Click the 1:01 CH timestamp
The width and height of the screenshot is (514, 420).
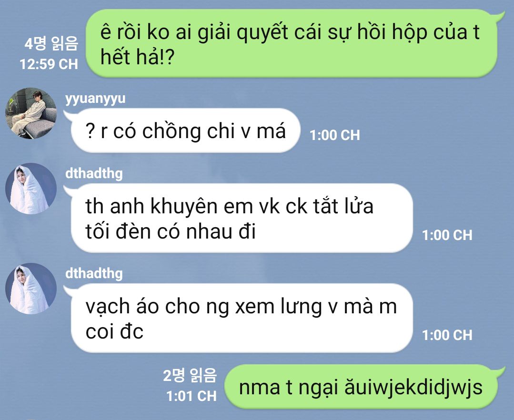tap(191, 396)
